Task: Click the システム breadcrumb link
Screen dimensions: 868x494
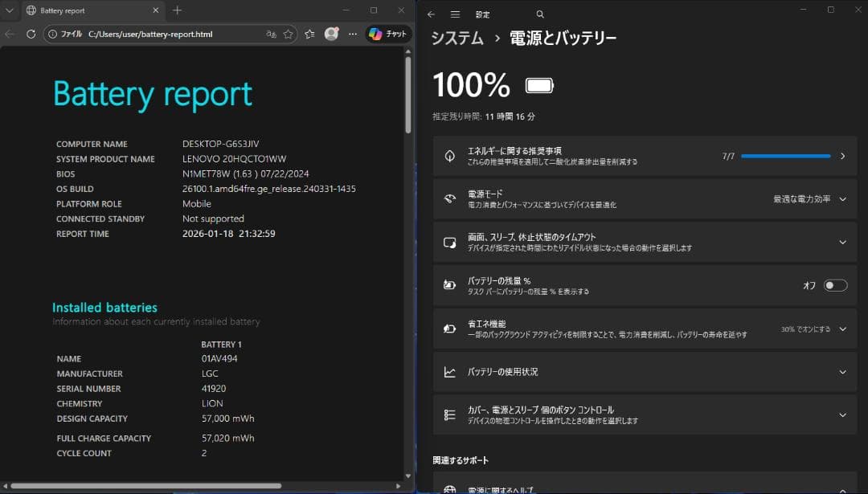Action: click(x=456, y=37)
